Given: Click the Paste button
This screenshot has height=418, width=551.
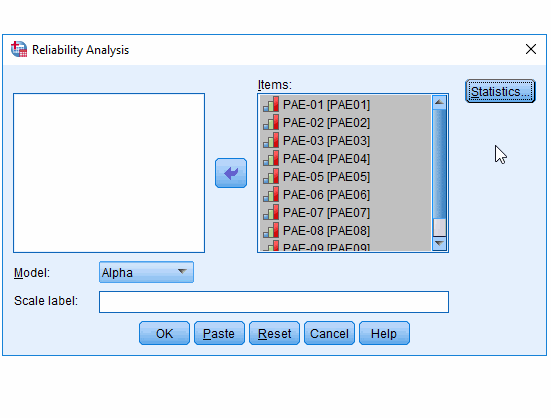Looking at the screenshot, I should (x=219, y=333).
